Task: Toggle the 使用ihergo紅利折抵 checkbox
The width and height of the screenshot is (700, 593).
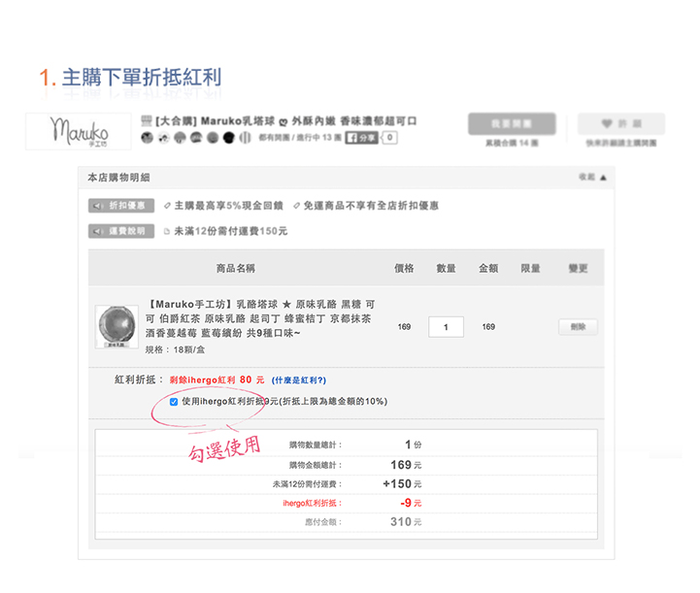Action: (x=174, y=402)
